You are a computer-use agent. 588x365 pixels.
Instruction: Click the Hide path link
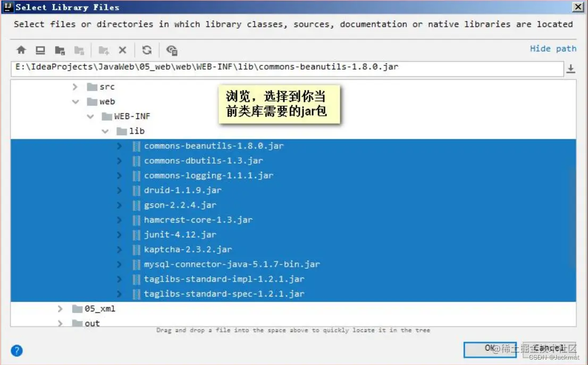(553, 49)
